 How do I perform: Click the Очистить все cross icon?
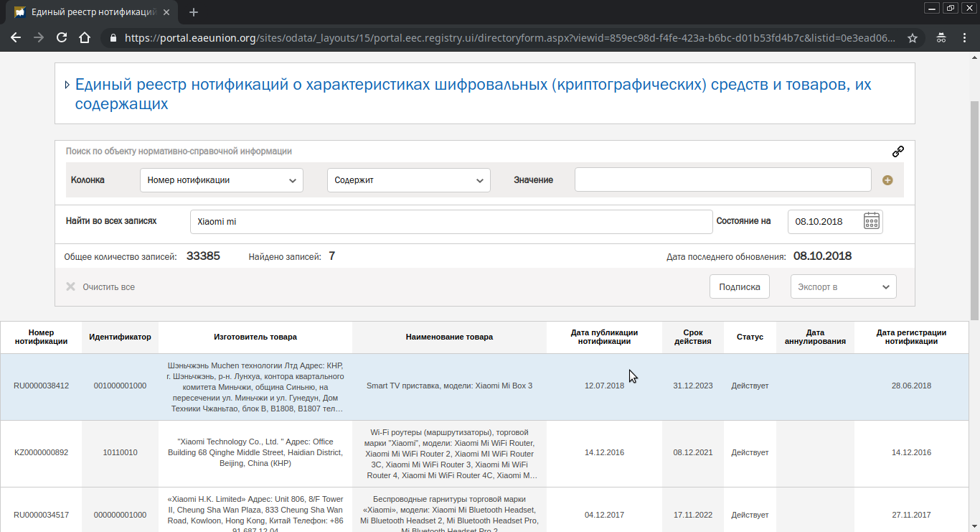(70, 286)
